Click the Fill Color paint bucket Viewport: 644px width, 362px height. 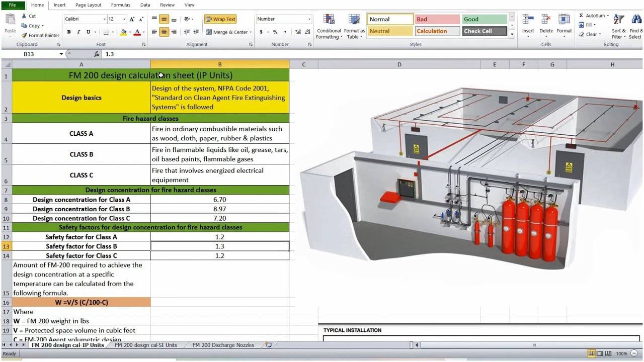(123, 32)
